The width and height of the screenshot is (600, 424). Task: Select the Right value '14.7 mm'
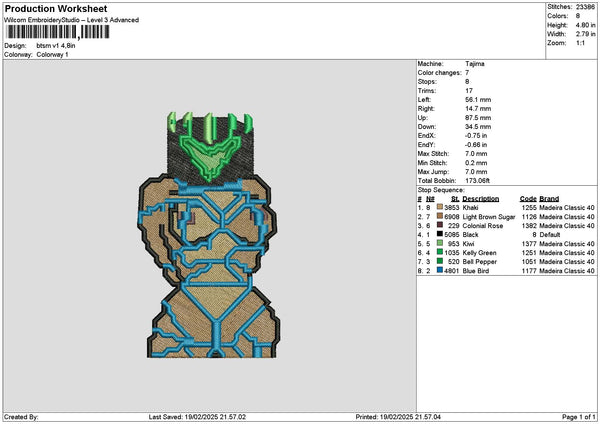[x=478, y=109]
